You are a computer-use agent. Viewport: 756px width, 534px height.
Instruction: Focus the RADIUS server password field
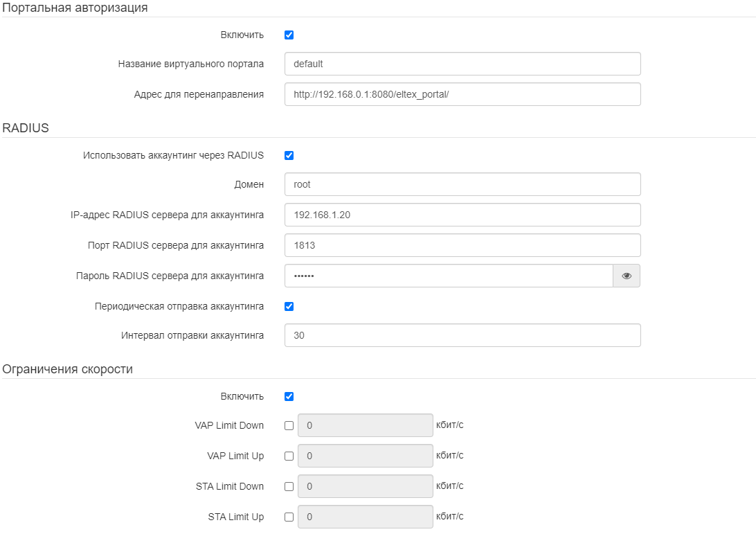click(x=449, y=276)
